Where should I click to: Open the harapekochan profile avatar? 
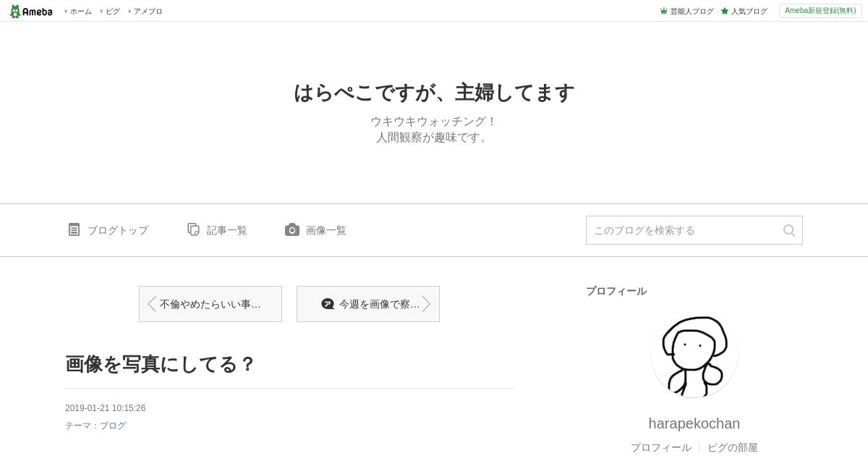point(694,354)
